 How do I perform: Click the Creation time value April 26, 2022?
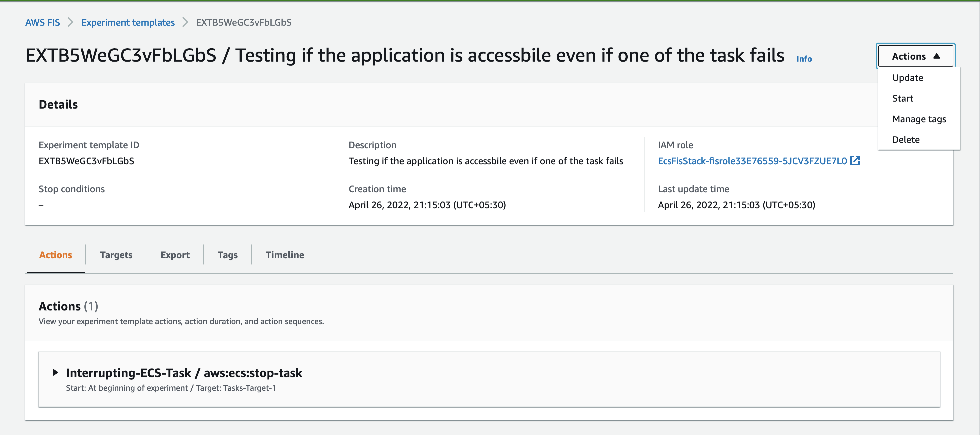pyautogui.click(x=427, y=205)
